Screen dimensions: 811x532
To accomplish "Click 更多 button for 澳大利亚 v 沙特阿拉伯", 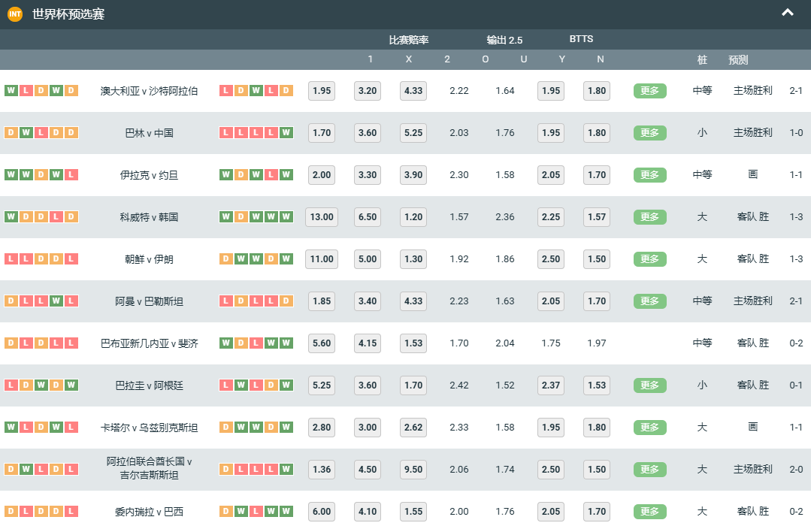I will (649, 91).
